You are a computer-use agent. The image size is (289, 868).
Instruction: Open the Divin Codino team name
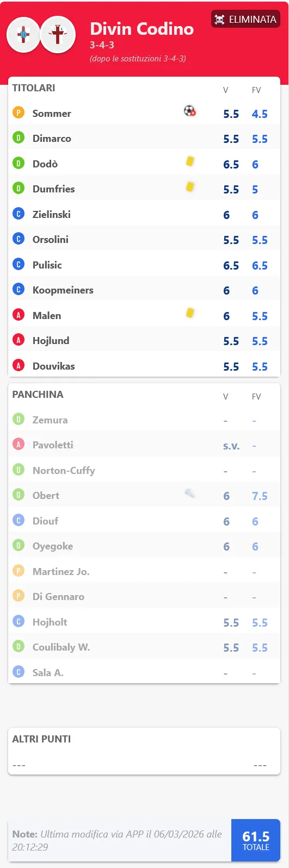tap(142, 28)
